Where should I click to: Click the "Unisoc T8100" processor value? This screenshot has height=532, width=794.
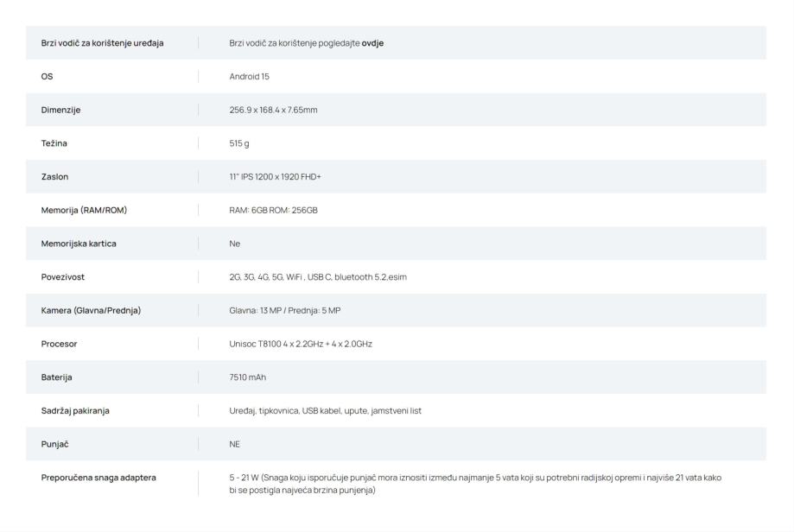click(x=300, y=344)
